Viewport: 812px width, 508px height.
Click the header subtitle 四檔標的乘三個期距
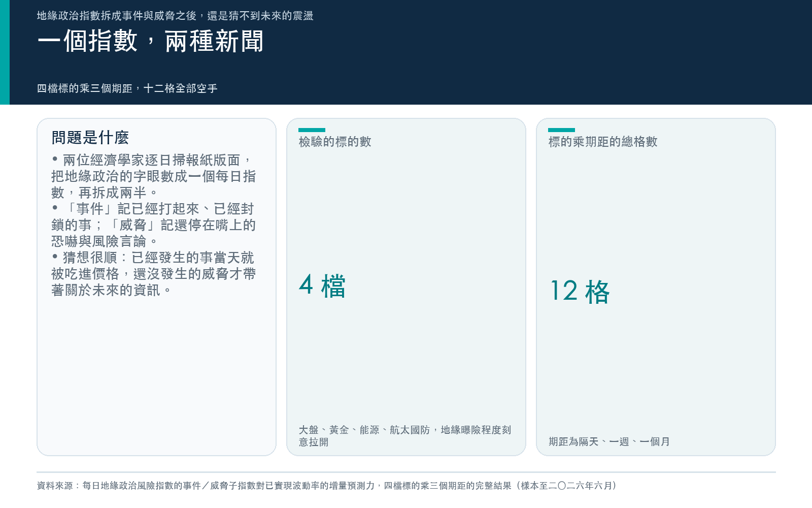(127, 88)
